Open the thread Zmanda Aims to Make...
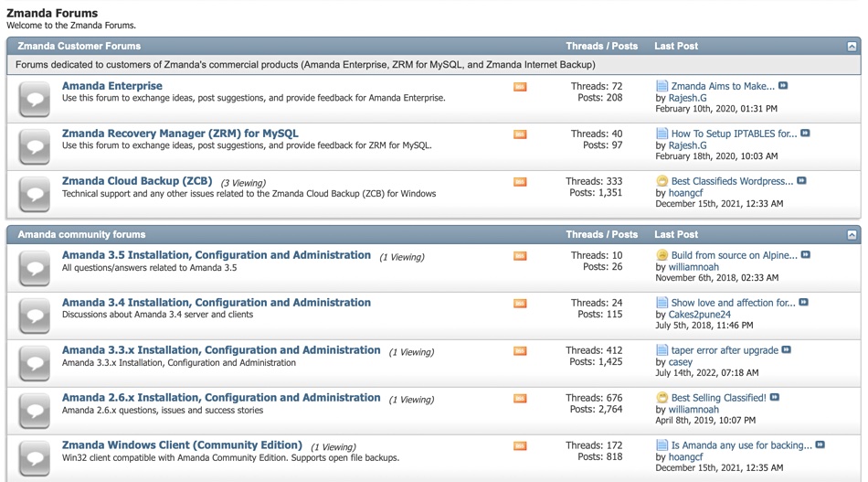Image resolution: width=868 pixels, height=482 pixels. (x=723, y=86)
